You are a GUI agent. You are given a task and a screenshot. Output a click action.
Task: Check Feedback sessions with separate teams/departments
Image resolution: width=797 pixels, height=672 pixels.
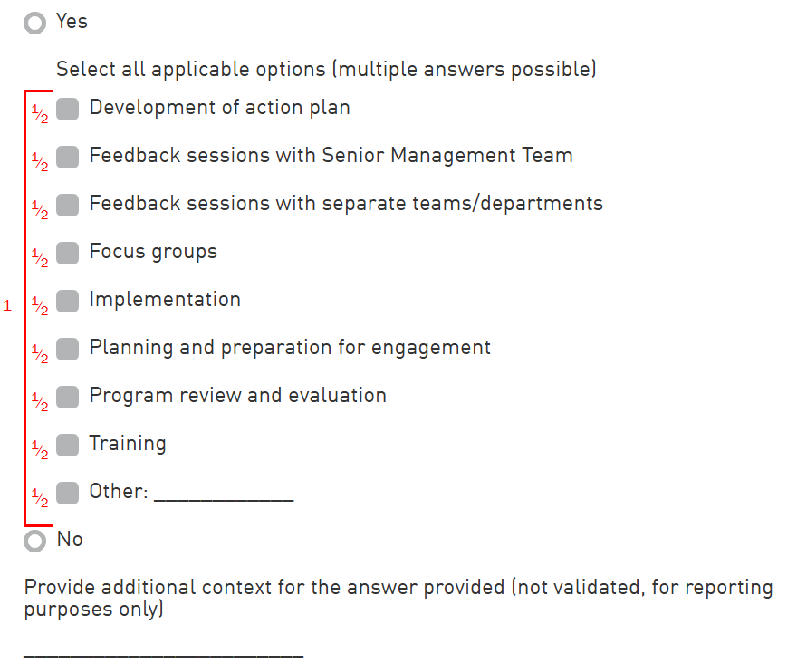coord(68,206)
